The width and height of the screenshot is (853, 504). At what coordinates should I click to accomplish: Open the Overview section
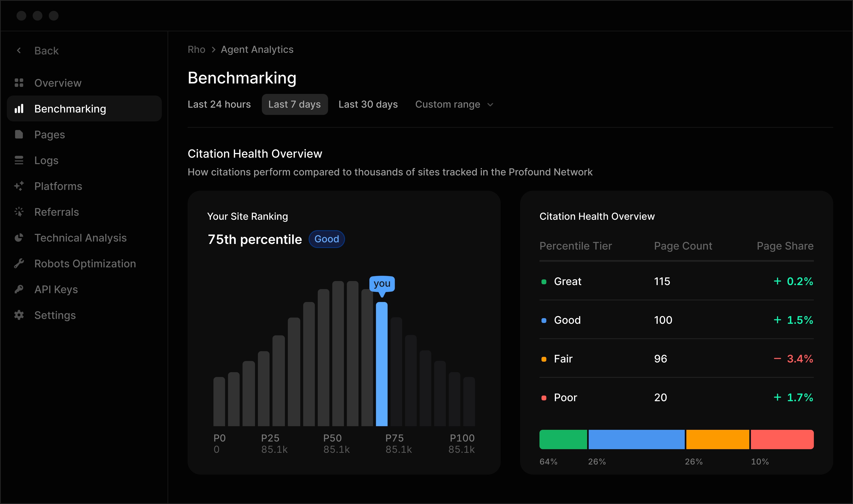tap(84, 83)
